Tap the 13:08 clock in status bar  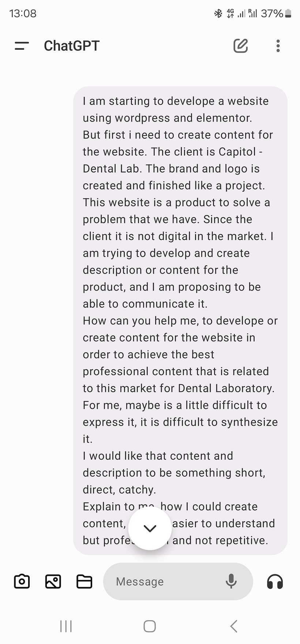pyautogui.click(x=23, y=14)
